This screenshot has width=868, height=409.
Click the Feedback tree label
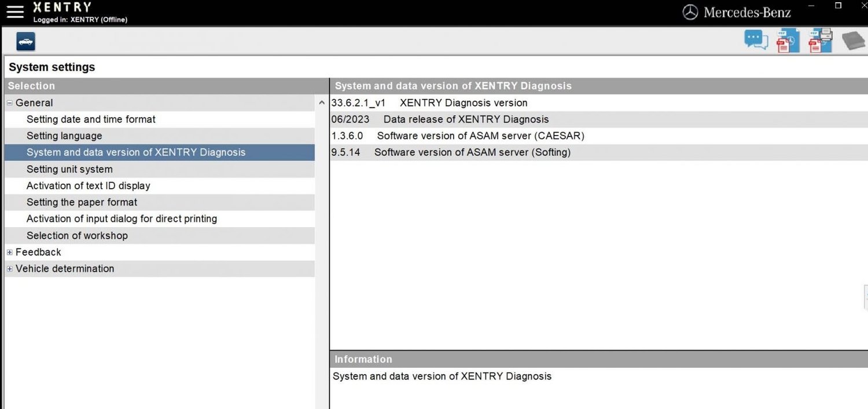coord(38,252)
